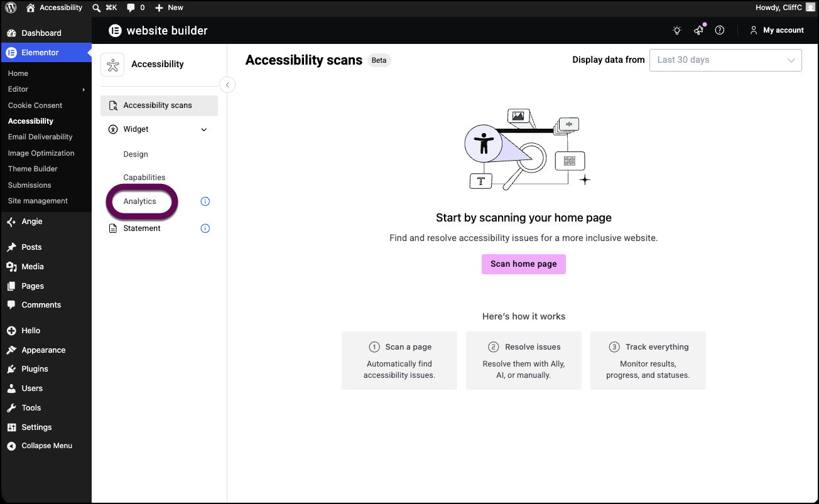
Task: Open Submissions submenu link
Action: 30,185
